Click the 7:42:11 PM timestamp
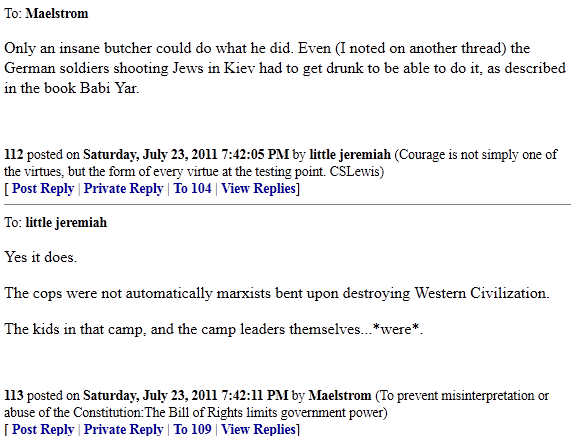 point(255,395)
